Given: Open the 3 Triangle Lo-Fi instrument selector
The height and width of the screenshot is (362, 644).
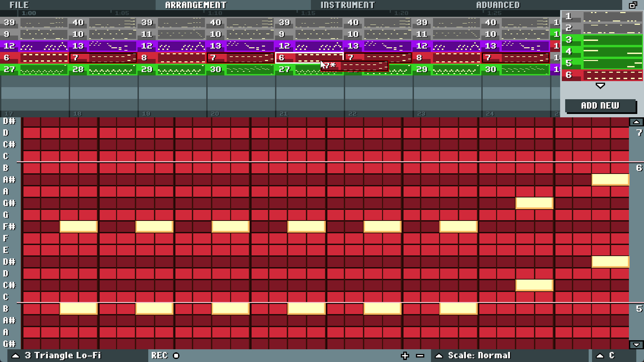Looking at the screenshot, I should pyautogui.click(x=63, y=356).
